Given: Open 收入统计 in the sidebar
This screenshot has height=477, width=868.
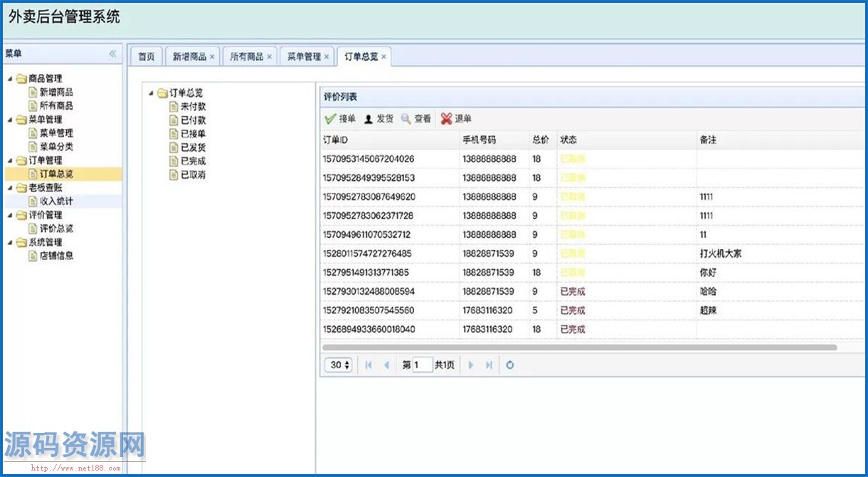Looking at the screenshot, I should [55, 201].
